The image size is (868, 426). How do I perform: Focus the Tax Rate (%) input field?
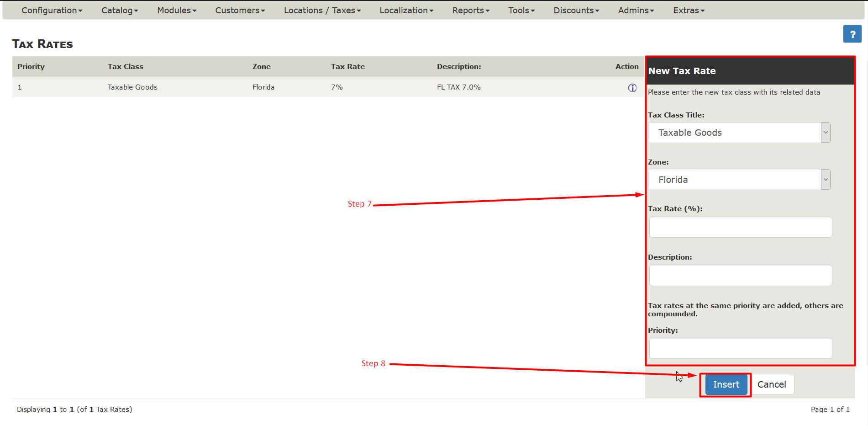point(741,227)
